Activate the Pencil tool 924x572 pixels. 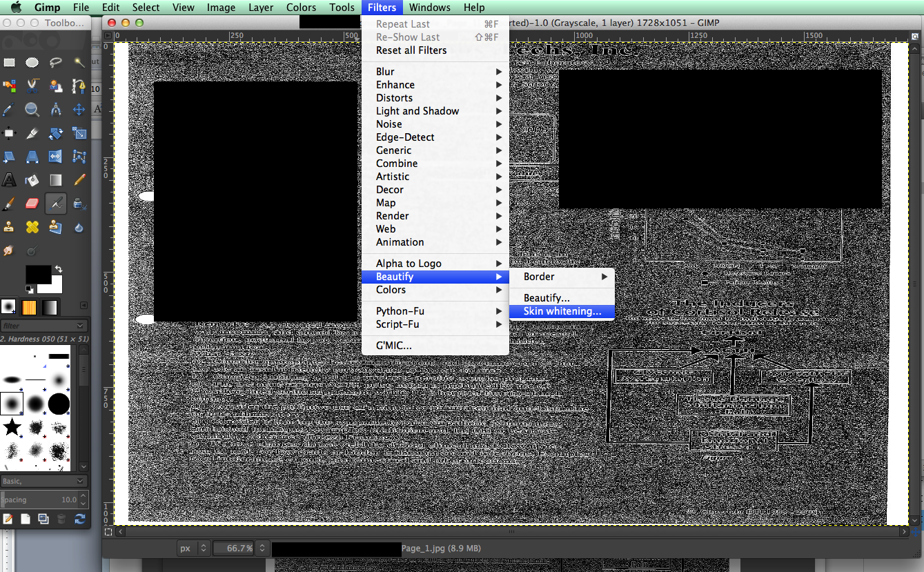[x=79, y=180]
